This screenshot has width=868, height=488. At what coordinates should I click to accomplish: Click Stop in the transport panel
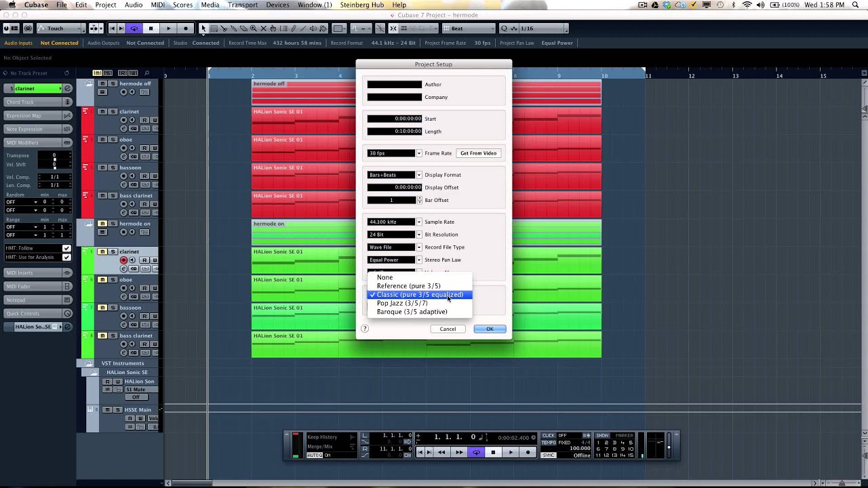pyautogui.click(x=493, y=452)
